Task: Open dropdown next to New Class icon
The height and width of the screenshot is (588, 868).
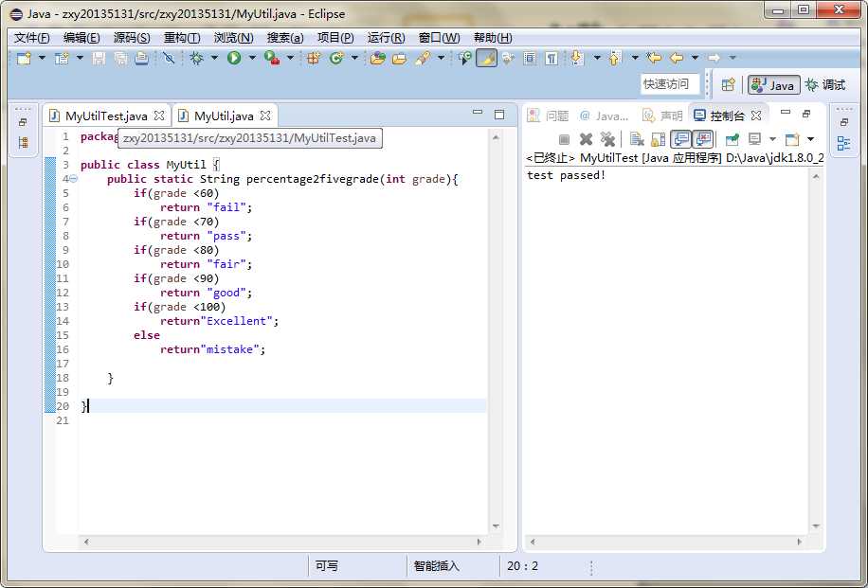Action: 354,58
